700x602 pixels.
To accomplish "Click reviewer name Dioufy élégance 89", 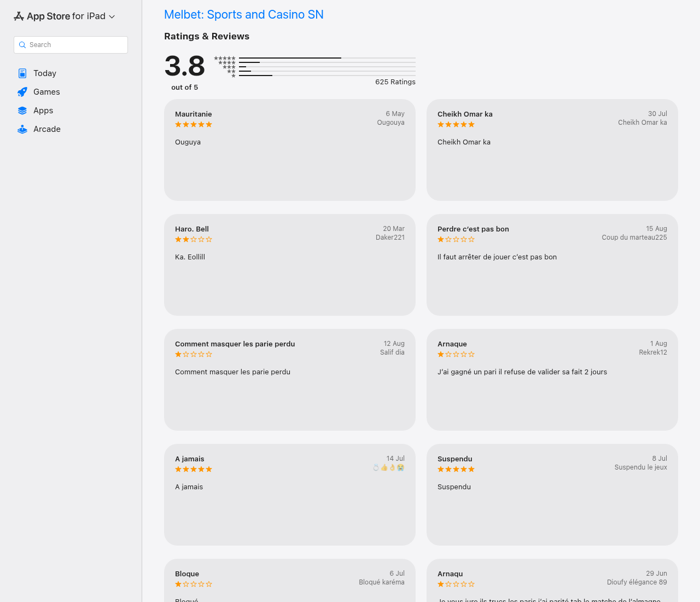I will pyautogui.click(x=637, y=582).
